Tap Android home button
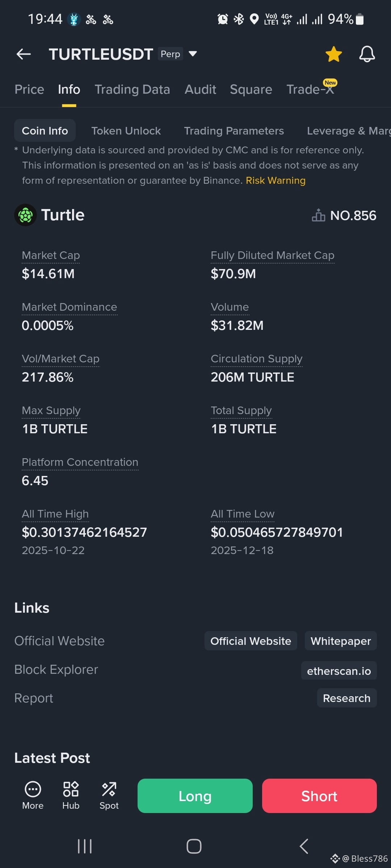Screen dimensions: 391x868 pos(194,846)
